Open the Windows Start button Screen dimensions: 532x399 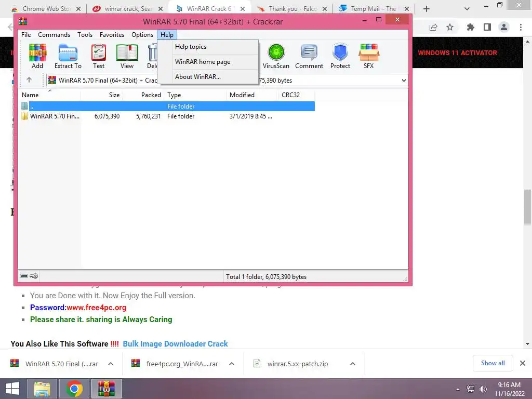click(x=12, y=389)
